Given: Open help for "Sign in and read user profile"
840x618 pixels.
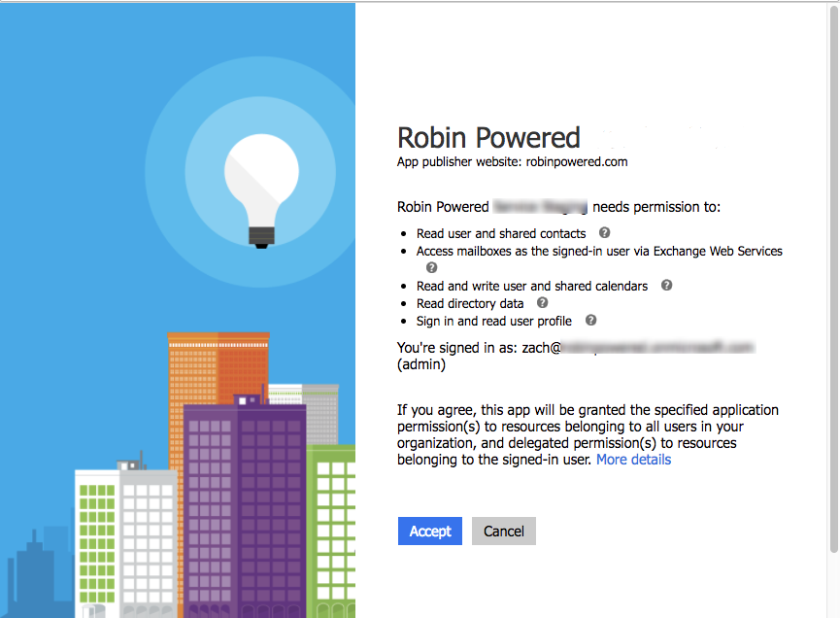Looking at the screenshot, I should click(589, 321).
